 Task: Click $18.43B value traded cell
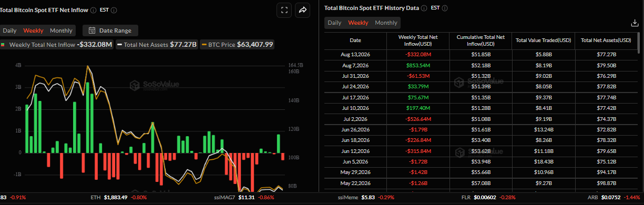pos(544,161)
